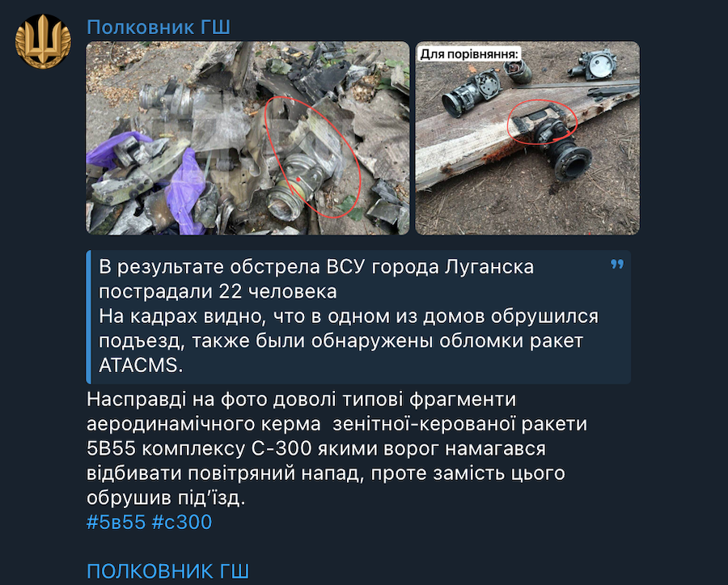
Task: Click the quotation mark icon in quote
Action: point(617,264)
